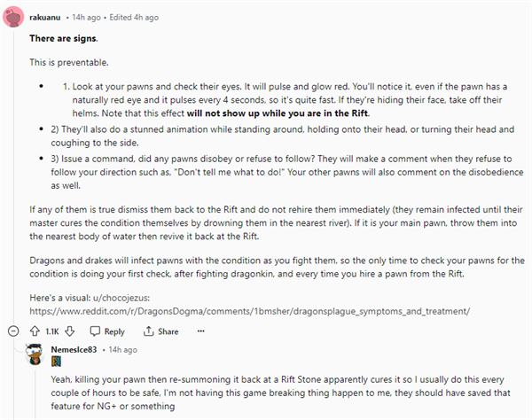Viewport: 532px width, 420px height.
Task: Click the Edited 4h ago label
Action: pos(134,18)
